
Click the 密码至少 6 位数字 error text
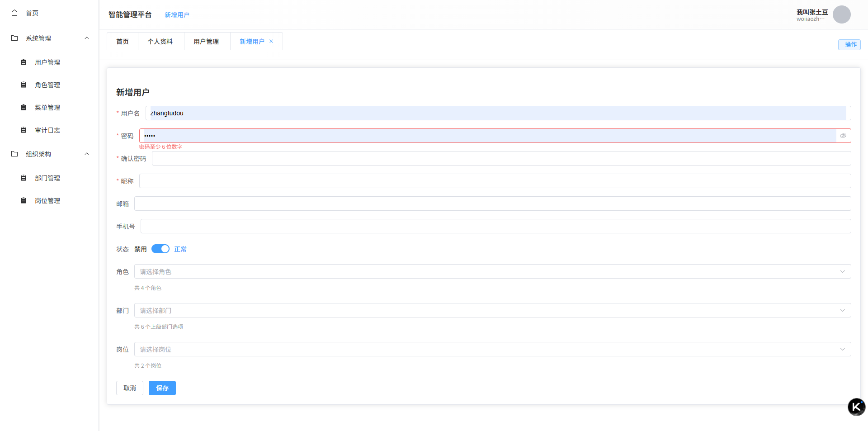click(x=161, y=147)
